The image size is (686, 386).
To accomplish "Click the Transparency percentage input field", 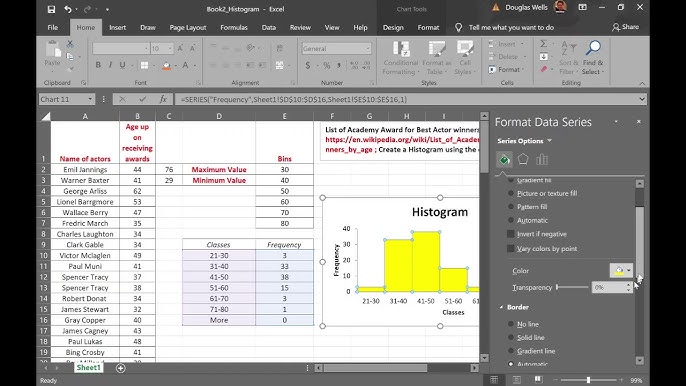I will click(609, 288).
